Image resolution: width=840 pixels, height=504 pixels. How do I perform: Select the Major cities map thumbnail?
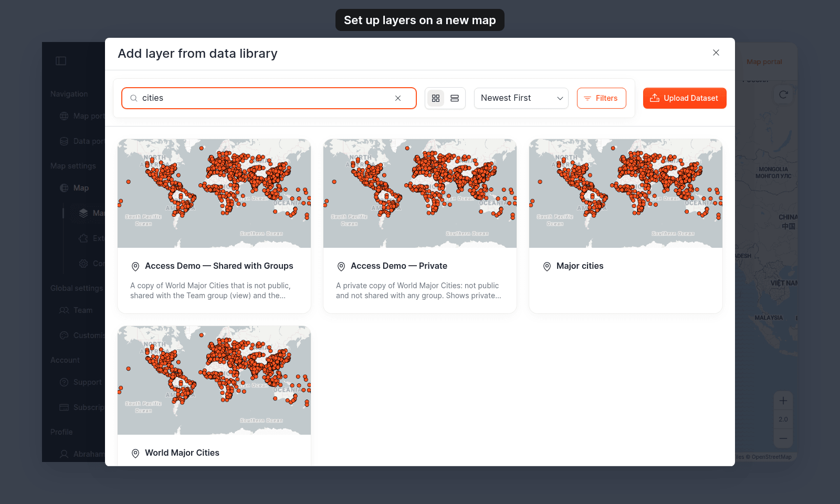tap(626, 193)
